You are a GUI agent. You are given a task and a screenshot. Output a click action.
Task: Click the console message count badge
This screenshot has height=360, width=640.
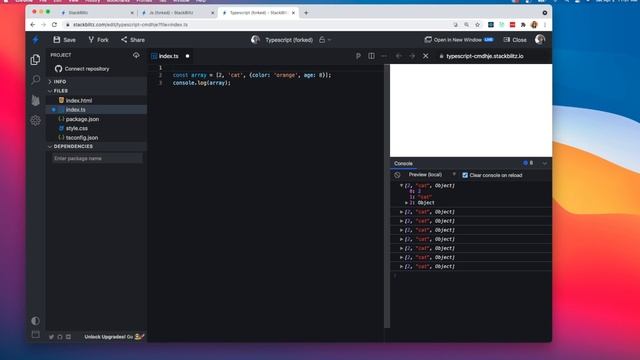tap(528, 163)
